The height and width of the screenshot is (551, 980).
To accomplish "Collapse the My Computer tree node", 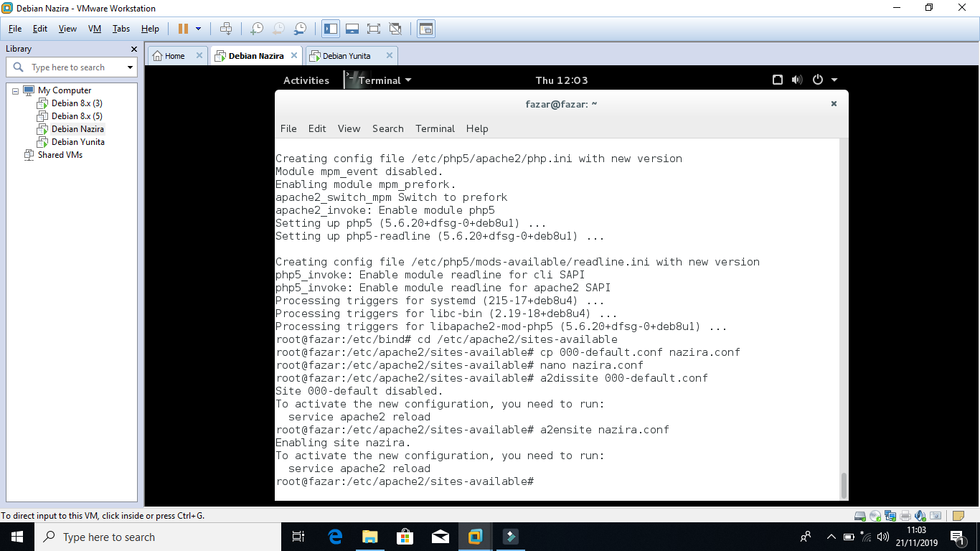I will tap(15, 91).
